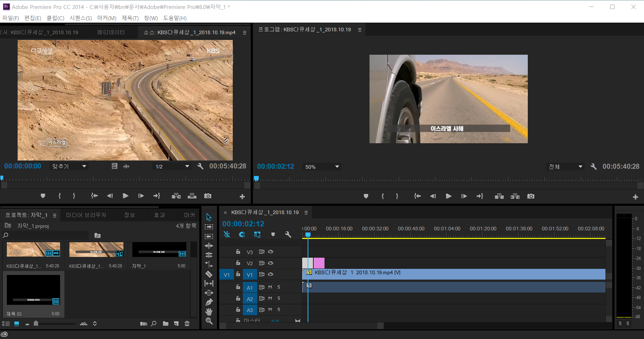The height and width of the screenshot is (339, 644).
Task: Go to In point in Program monitor
Action: click(x=417, y=196)
